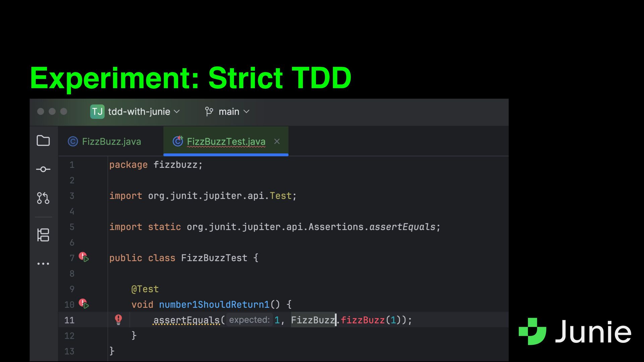Select the FizzBuzzTest.java tab
Screen dimensions: 644x362
(226, 141)
